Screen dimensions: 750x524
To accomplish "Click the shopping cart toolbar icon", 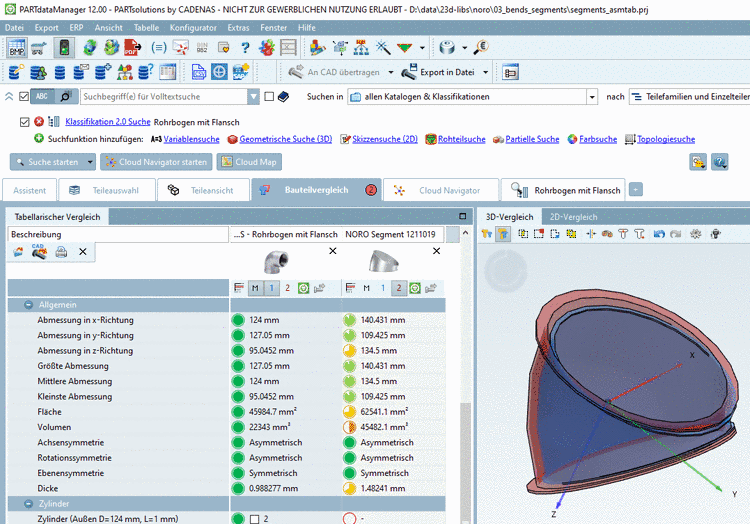I will [x=39, y=48].
